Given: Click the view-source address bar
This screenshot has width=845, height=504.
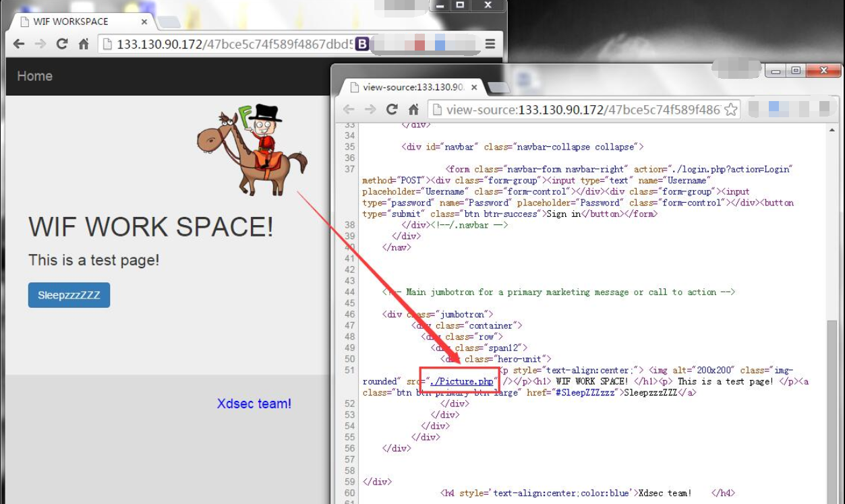Looking at the screenshot, I should (x=580, y=110).
